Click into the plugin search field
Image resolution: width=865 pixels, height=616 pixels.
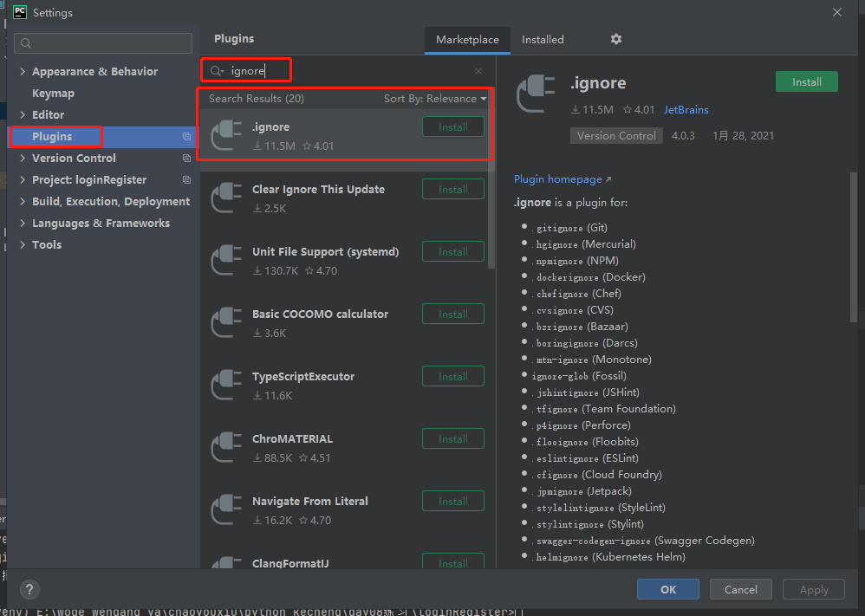pyautogui.click(x=348, y=71)
